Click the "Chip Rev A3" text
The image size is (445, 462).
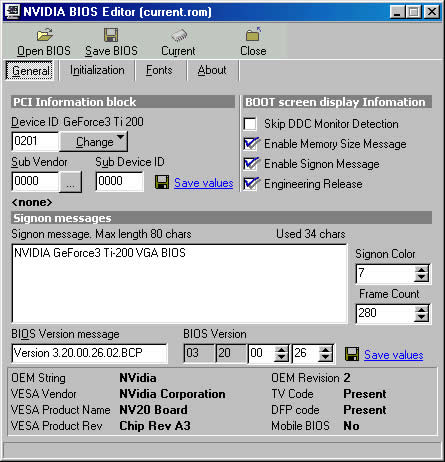(x=155, y=426)
